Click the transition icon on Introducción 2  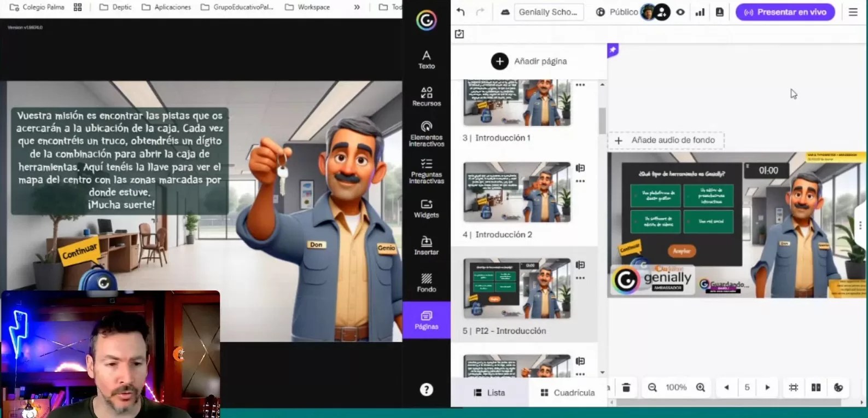tap(580, 168)
